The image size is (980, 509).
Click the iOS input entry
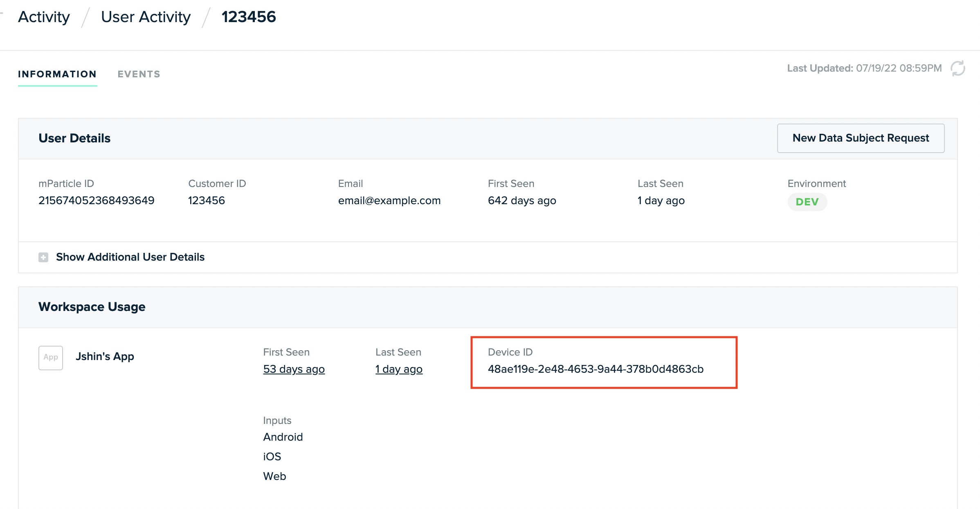tap(272, 457)
